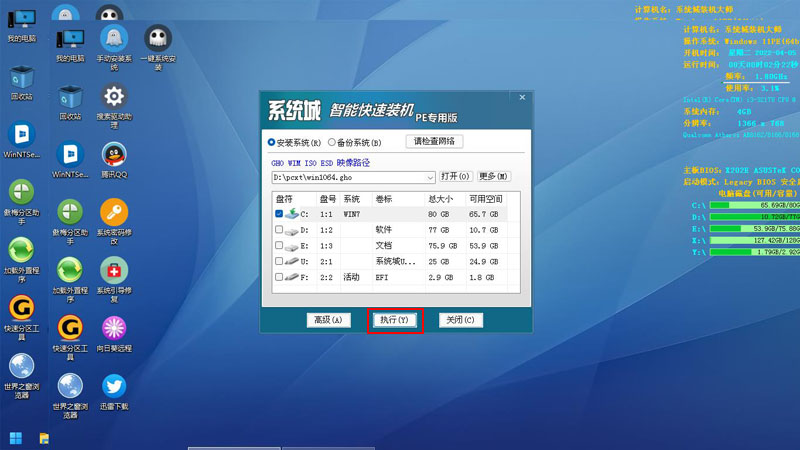800x450 pixels.
Task: Uncheck the C: drive checkbox
Action: click(279, 214)
